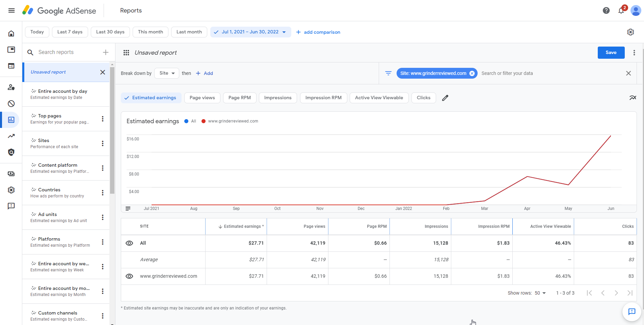The height and width of the screenshot is (325, 644).
Task: Open Privacy & messaging sidebar icon
Action: (11, 87)
